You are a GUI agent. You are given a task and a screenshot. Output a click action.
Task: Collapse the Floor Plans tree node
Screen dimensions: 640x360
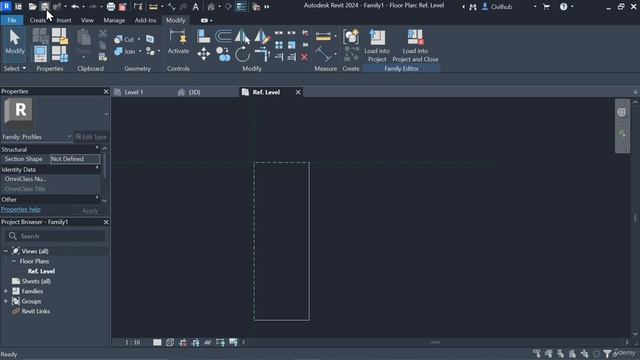[14, 261]
